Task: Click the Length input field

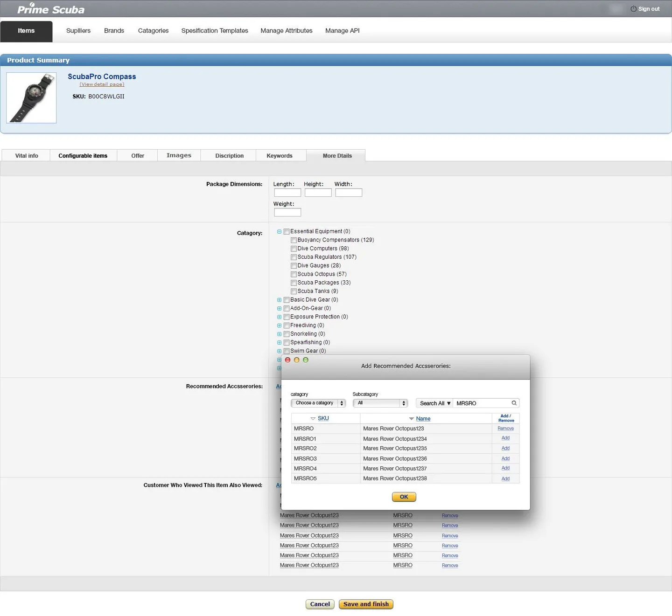Action: pyautogui.click(x=287, y=193)
